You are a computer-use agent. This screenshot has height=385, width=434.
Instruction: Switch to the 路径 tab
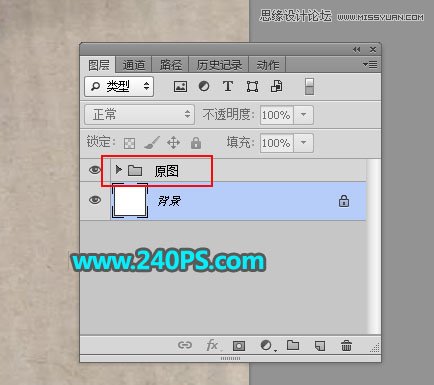(170, 65)
